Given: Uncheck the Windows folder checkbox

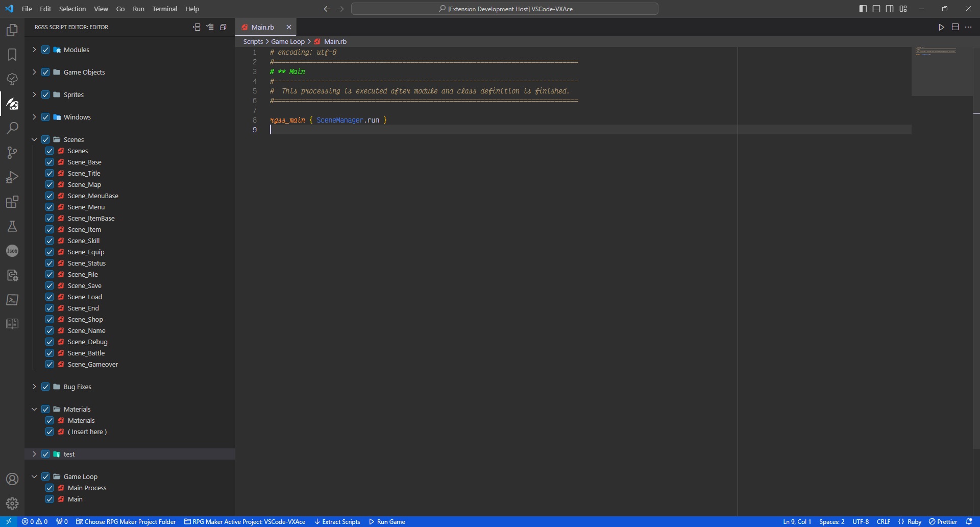Looking at the screenshot, I should (45, 117).
